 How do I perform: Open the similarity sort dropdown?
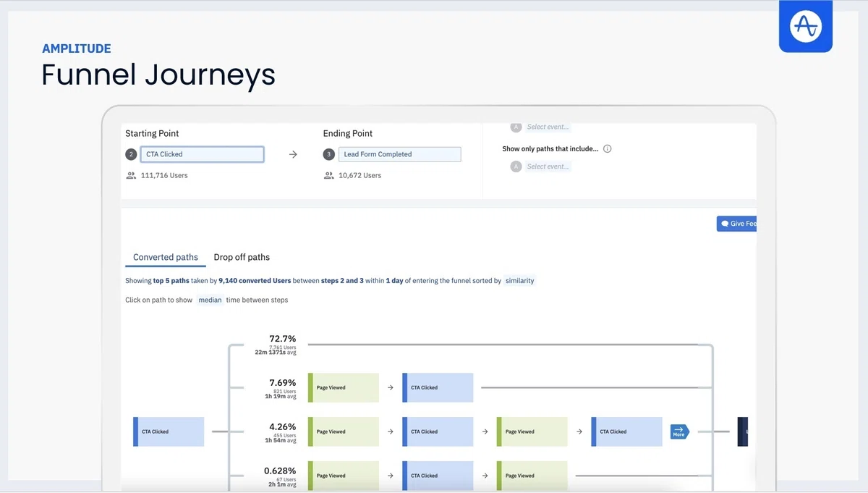click(x=519, y=281)
